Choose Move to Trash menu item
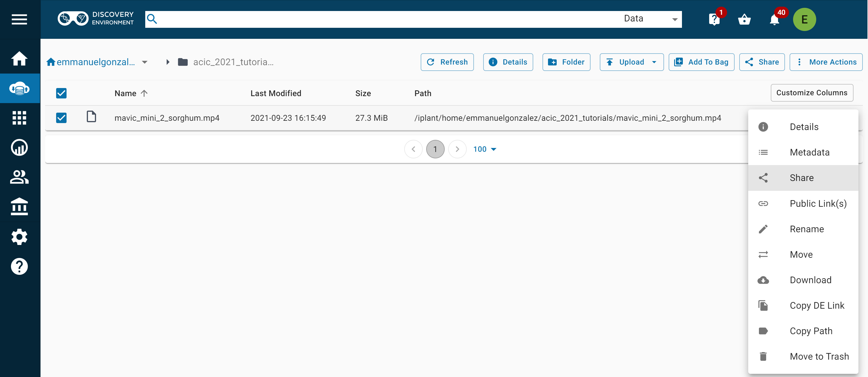Image resolution: width=868 pixels, height=377 pixels. coord(819,356)
